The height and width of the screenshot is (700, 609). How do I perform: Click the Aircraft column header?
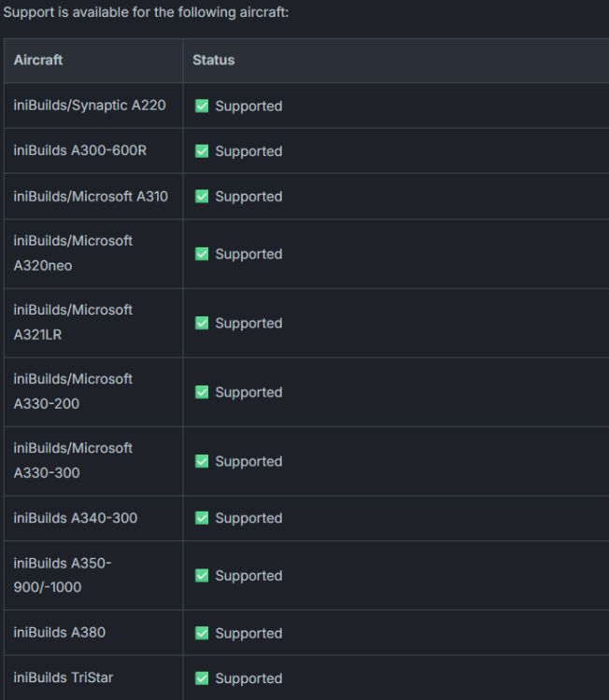pyautogui.click(x=93, y=61)
